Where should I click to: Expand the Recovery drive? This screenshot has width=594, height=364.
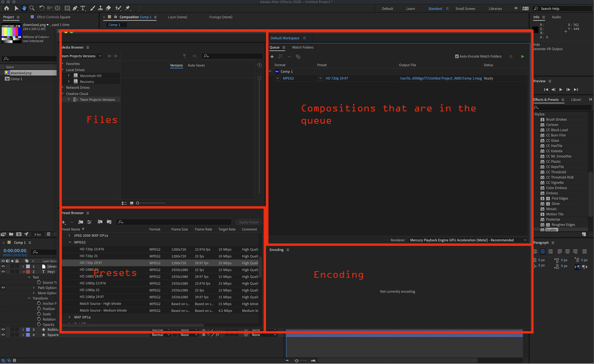[69, 82]
